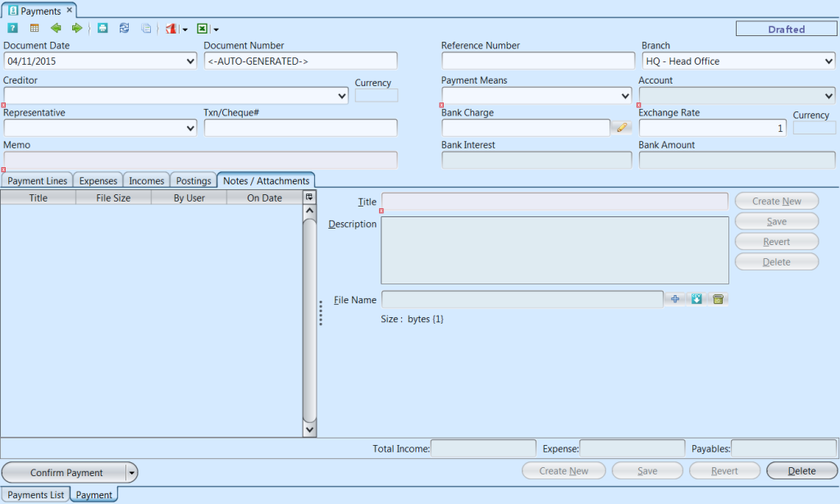This screenshot has height=504, width=840.
Task: Click the plus icon to add a file
Action: tap(675, 299)
